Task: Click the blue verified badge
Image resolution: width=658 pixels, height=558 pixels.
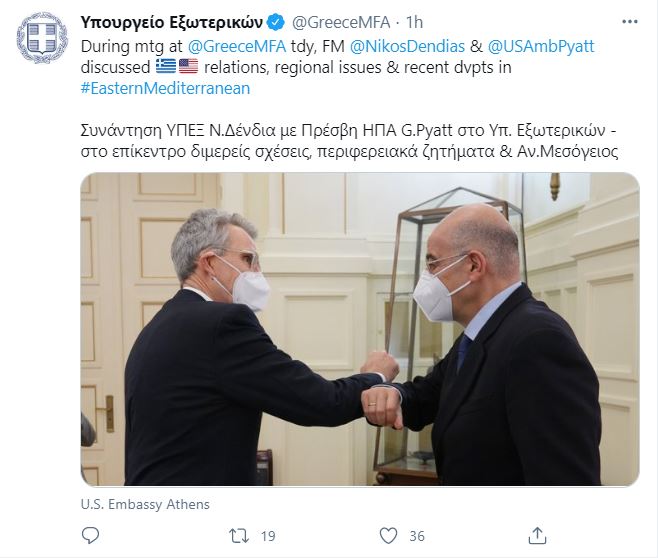Action: click(276, 22)
